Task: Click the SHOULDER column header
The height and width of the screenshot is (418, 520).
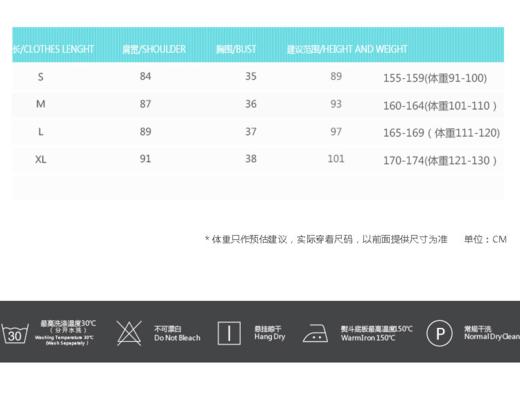Action: (154, 49)
